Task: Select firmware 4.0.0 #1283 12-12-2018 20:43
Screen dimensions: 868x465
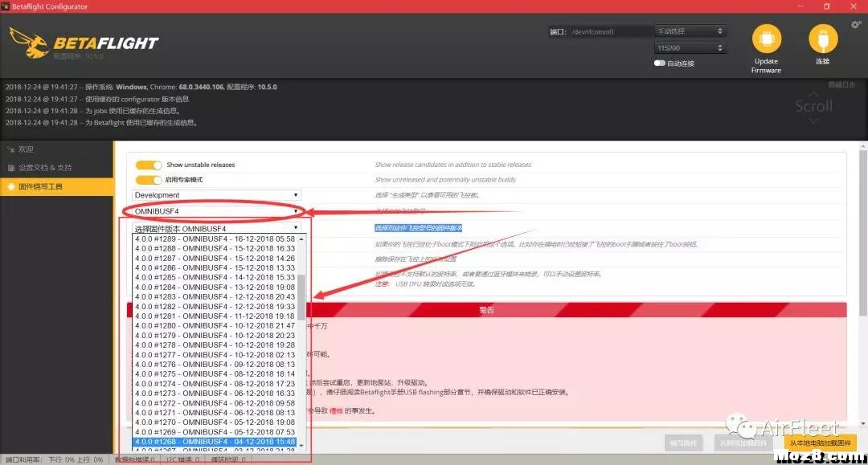Action: [x=215, y=297]
